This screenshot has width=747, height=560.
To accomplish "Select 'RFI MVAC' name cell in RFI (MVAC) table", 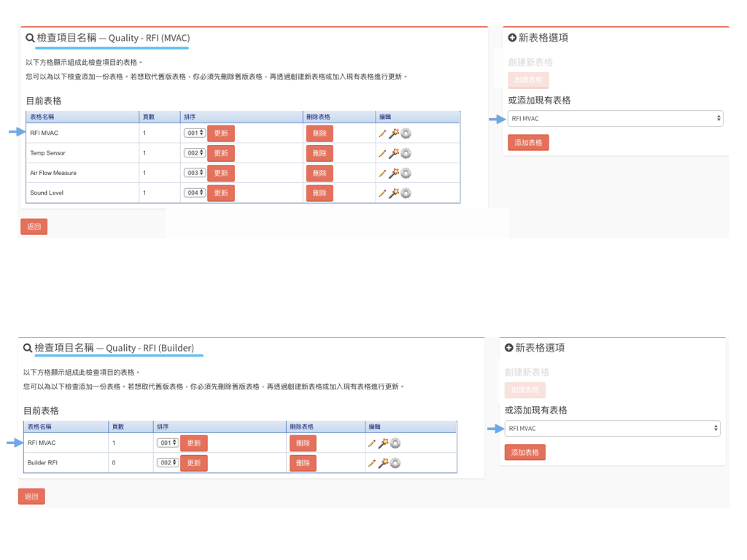I will (x=82, y=133).
